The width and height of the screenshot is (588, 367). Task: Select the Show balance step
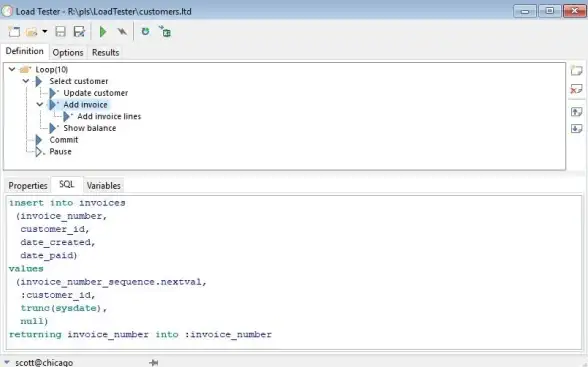coord(90,128)
